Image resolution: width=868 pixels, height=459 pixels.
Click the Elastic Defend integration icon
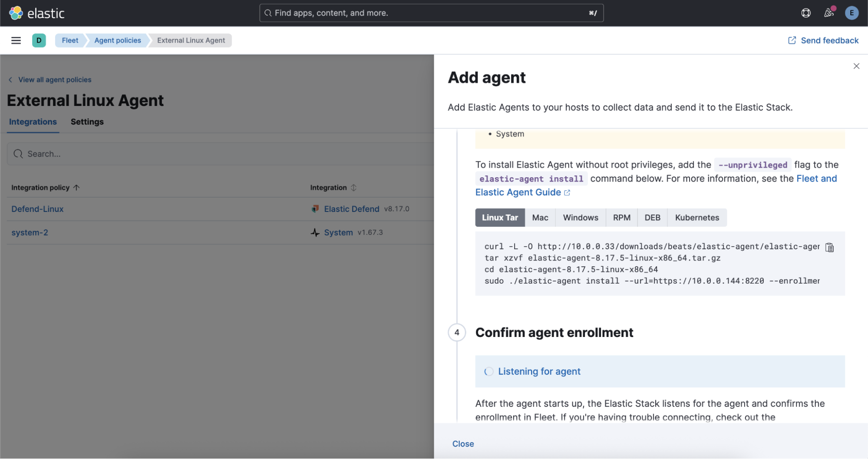click(315, 208)
